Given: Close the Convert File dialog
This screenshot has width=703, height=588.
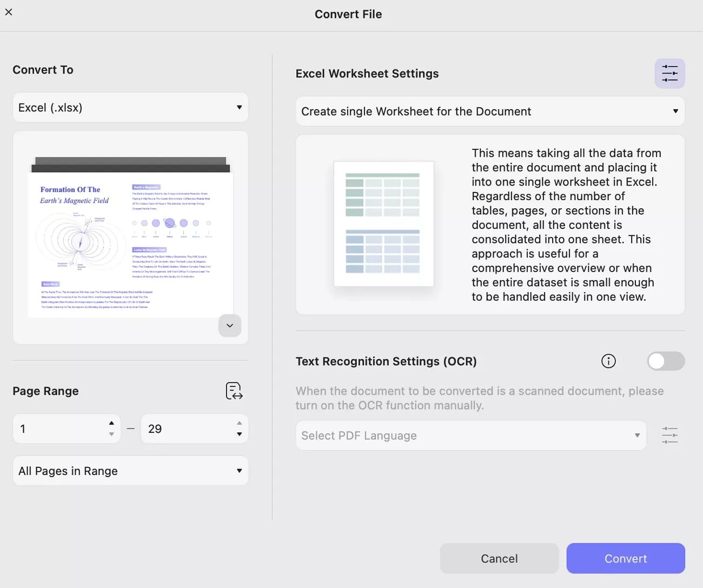Looking at the screenshot, I should pyautogui.click(x=9, y=12).
